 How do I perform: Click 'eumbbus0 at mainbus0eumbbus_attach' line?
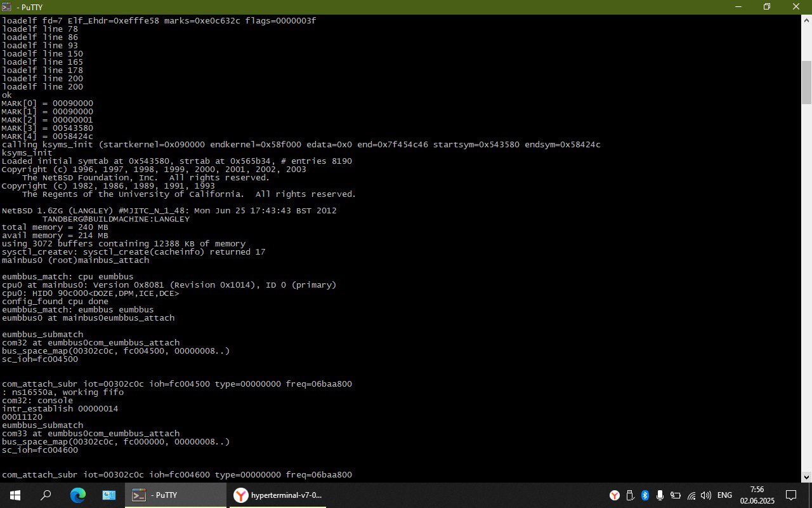(88, 318)
